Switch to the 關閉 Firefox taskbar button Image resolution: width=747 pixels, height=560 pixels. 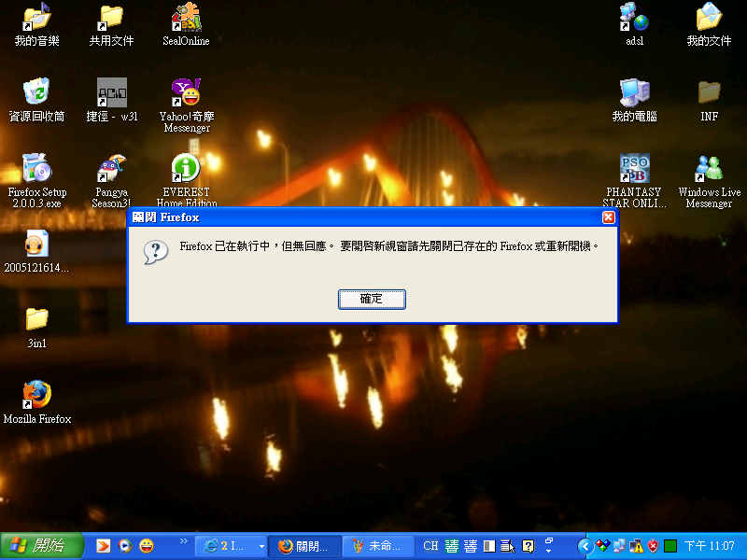tap(306, 546)
